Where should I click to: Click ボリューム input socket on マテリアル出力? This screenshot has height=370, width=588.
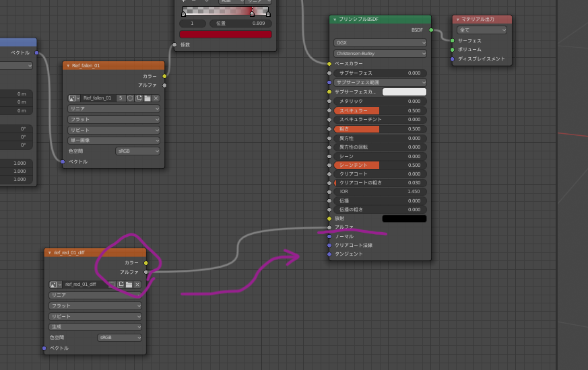tap(452, 49)
